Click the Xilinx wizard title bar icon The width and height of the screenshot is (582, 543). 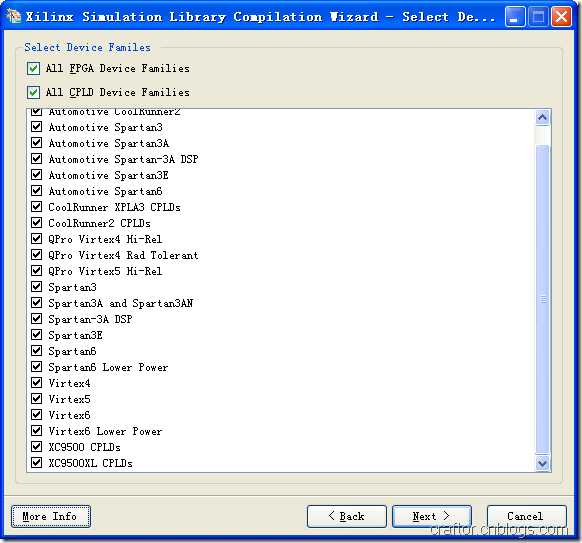click(14, 16)
